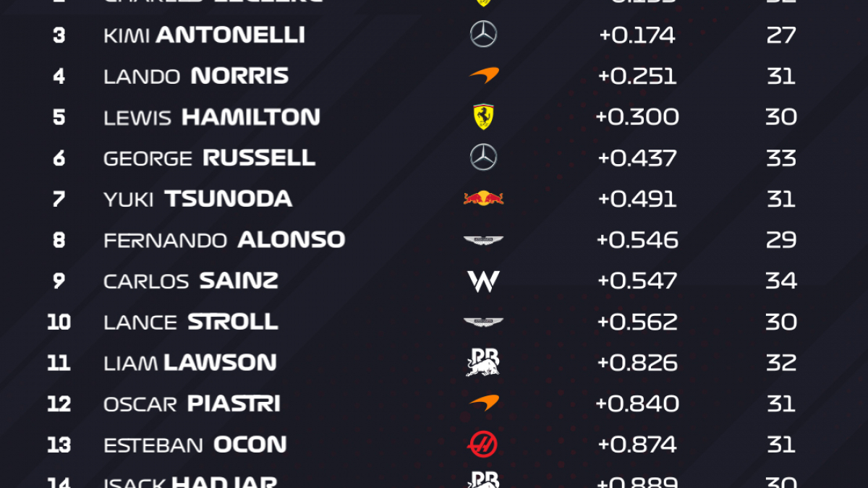Click the McLaren logo beside Oscar Piastri
Image resolution: width=868 pixels, height=488 pixels.
tap(483, 403)
